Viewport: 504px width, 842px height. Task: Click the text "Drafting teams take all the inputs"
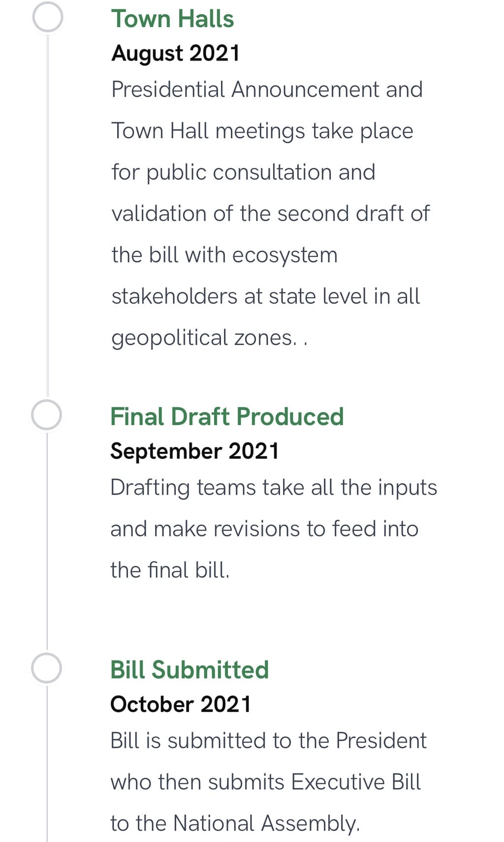(x=274, y=488)
